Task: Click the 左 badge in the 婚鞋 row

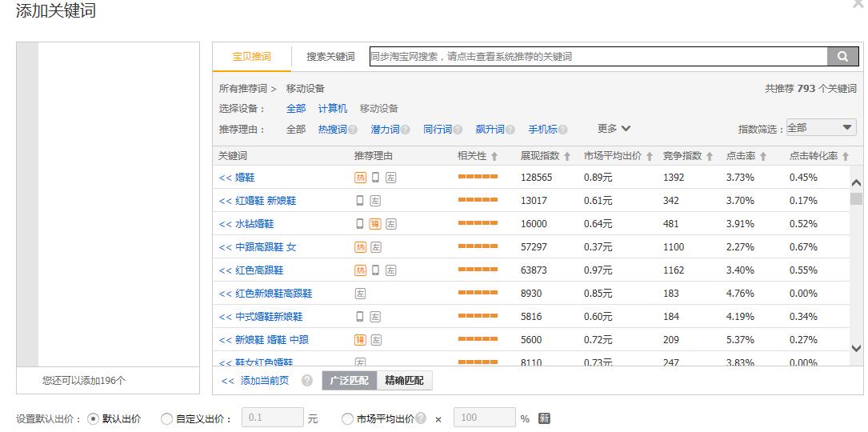Action: [x=391, y=178]
